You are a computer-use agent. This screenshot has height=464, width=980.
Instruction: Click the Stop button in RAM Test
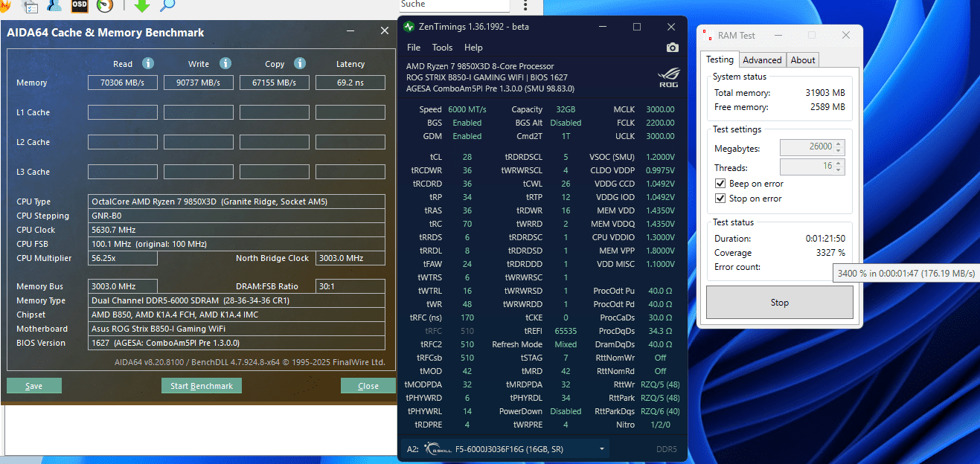779,303
